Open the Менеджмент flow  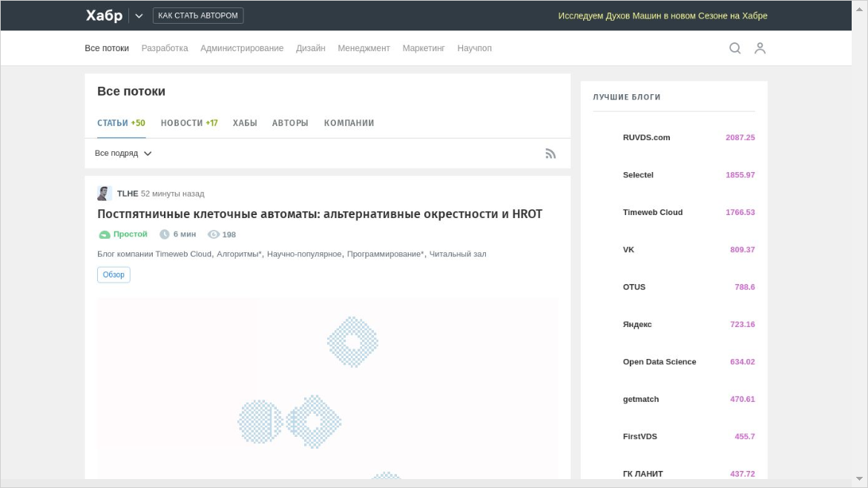pos(364,48)
